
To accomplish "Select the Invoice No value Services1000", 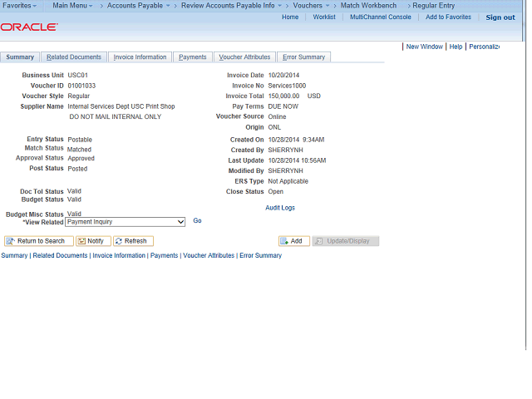I will point(287,86).
